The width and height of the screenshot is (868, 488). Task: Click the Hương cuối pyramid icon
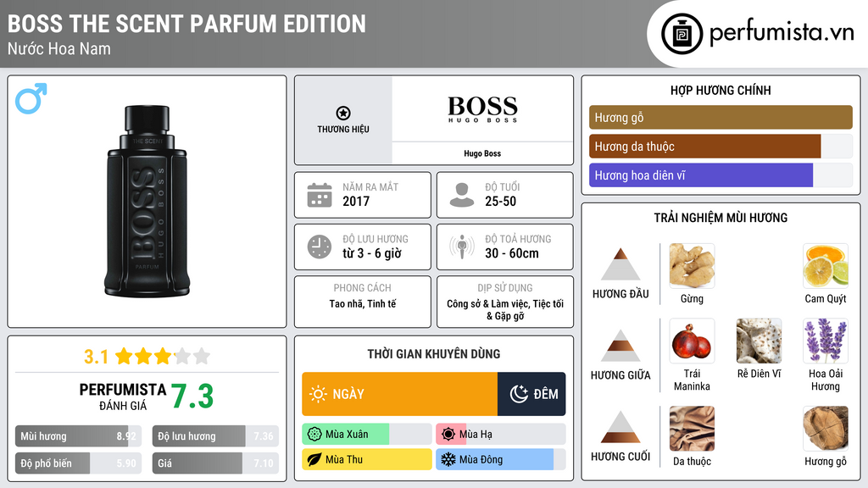(x=620, y=427)
